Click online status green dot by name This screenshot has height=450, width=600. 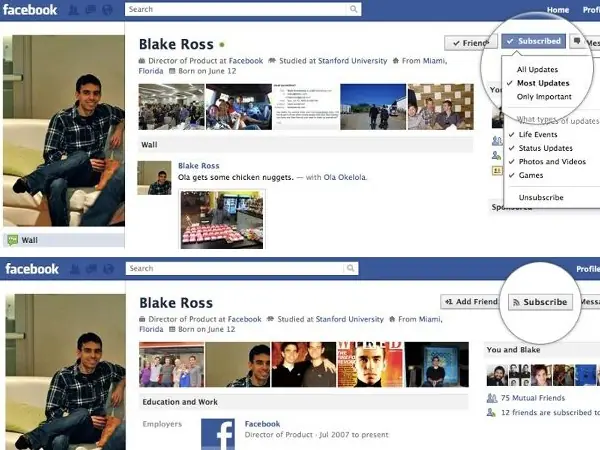coord(222,45)
